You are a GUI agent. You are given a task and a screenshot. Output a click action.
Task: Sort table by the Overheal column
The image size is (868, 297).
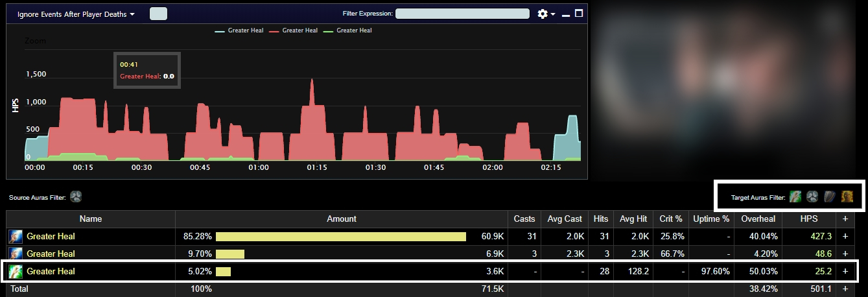tap(758, 219)
